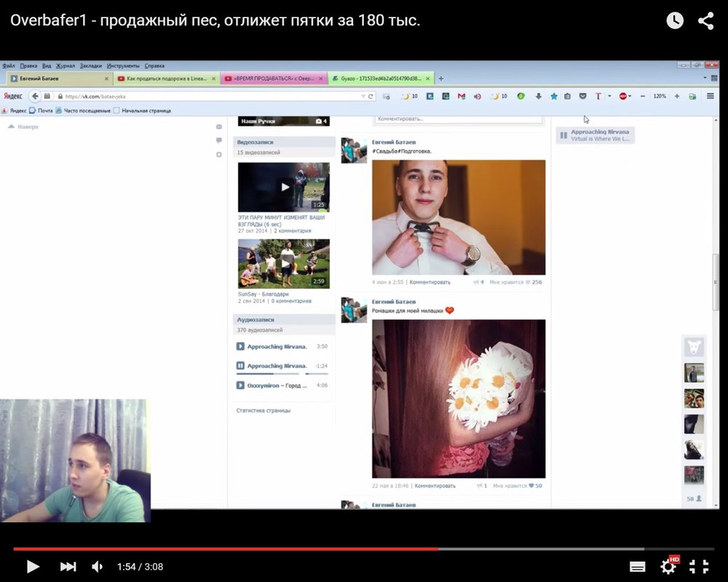Screen dimensions: 728x582
Task: Play the Oxxxymiron audio track
Action: (240, 386)
